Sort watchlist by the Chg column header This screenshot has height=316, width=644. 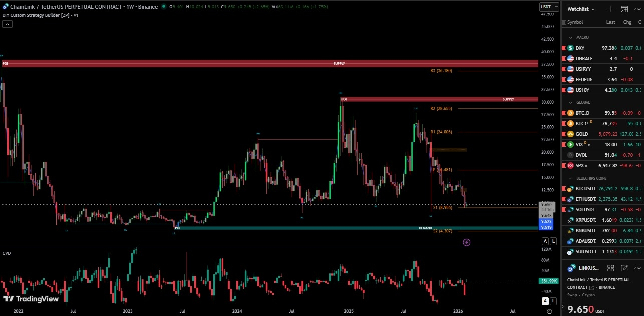[627, 22]
